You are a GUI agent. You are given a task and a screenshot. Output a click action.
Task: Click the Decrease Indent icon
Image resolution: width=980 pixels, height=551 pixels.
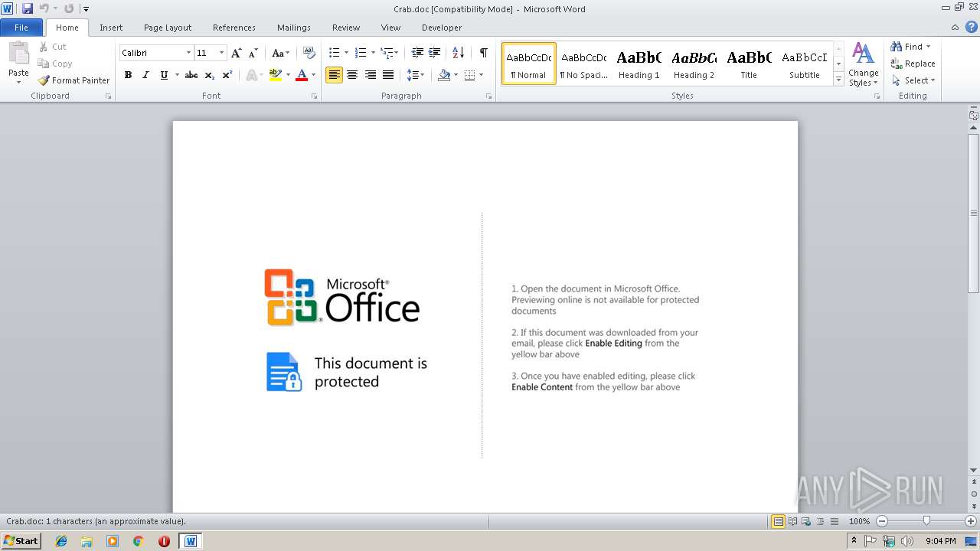coord(417,53)
